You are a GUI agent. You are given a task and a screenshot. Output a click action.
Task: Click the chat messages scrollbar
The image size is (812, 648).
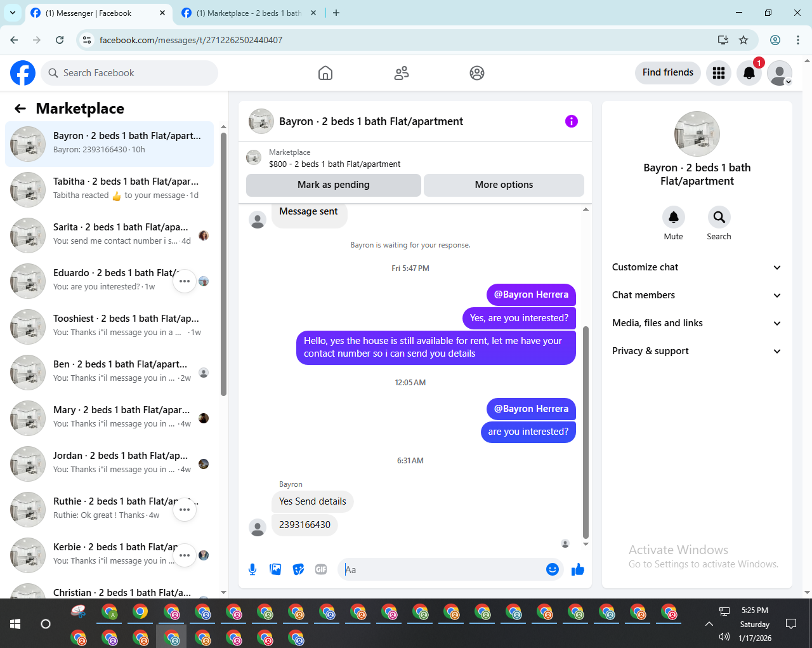[586, 432]
